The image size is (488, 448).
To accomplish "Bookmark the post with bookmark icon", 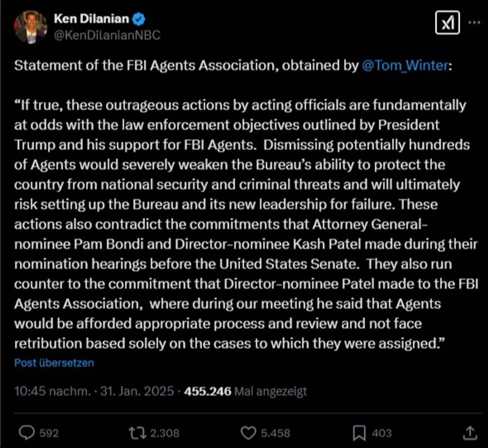I will (359, 433).
